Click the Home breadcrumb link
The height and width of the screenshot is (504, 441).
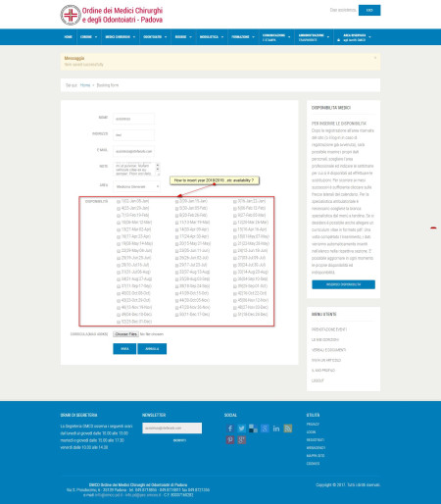(x=85, y=85)
